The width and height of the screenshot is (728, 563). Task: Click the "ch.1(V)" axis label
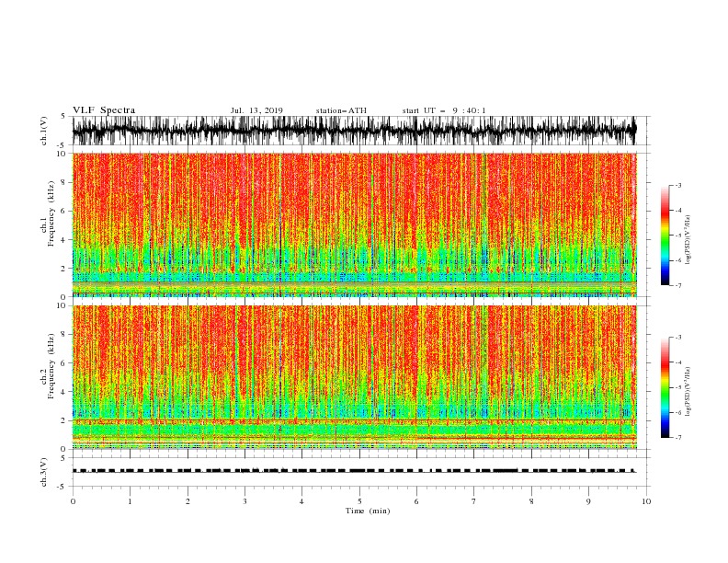tap(44, 131)
